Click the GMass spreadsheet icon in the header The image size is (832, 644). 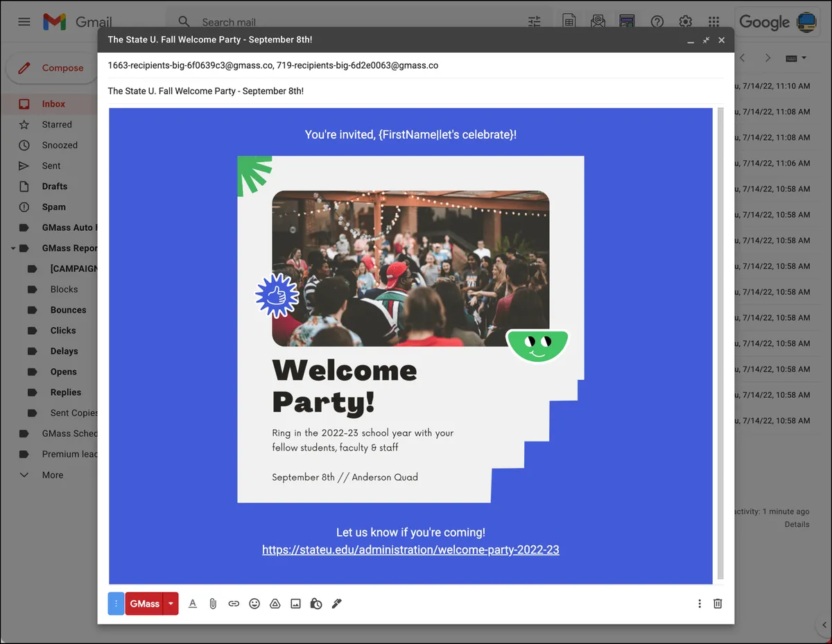pyautogui.click(x=569, y=21)
